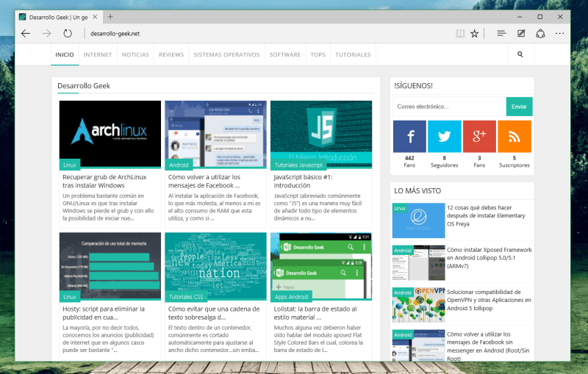Click the Share icon in toolbar

click(x=540, y=34)
